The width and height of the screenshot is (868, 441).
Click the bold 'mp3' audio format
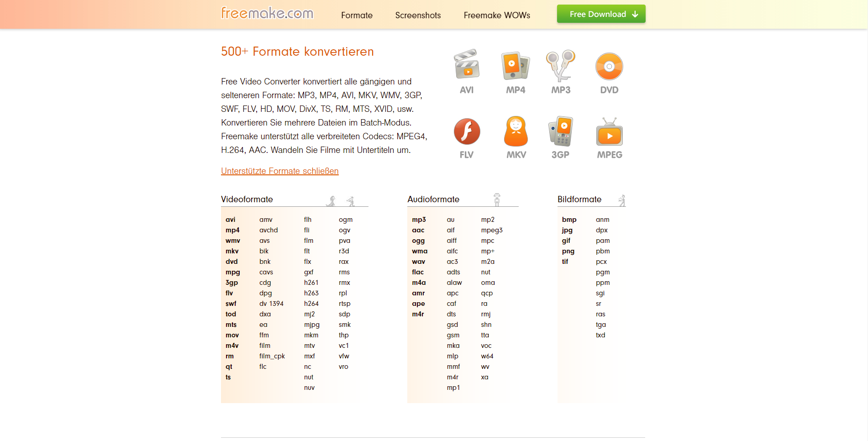pos(419,220)
